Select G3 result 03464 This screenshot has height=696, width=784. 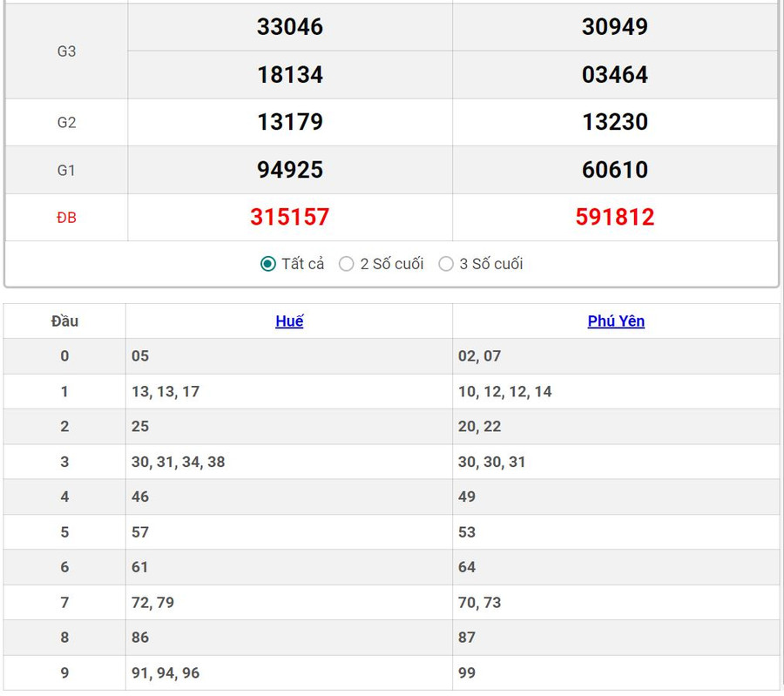615,75
